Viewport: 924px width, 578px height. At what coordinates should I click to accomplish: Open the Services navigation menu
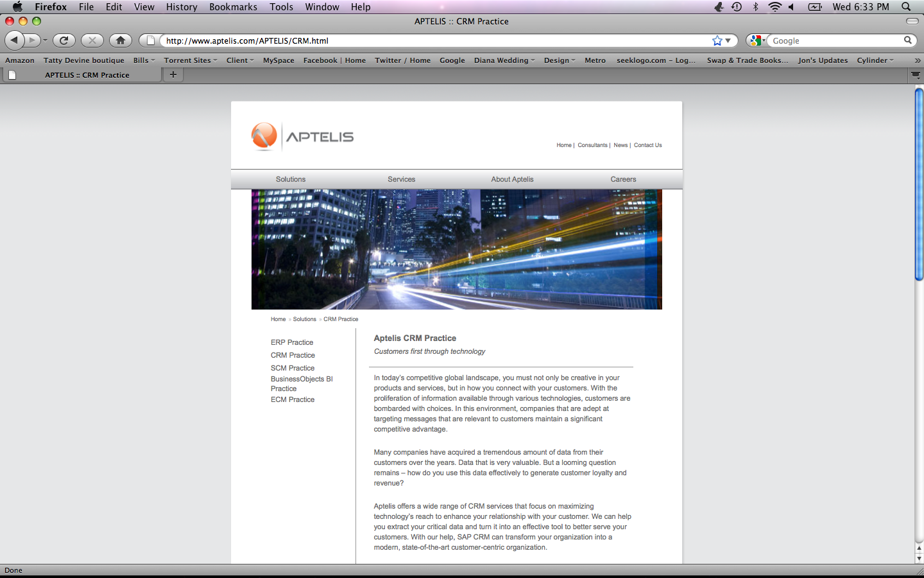402,179
